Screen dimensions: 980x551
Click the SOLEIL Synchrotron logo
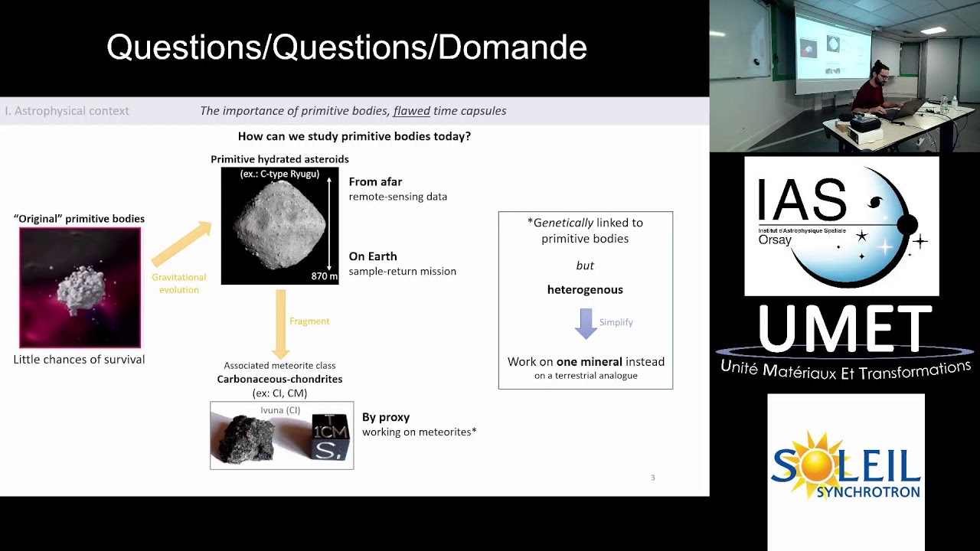[x=846, y=465]
